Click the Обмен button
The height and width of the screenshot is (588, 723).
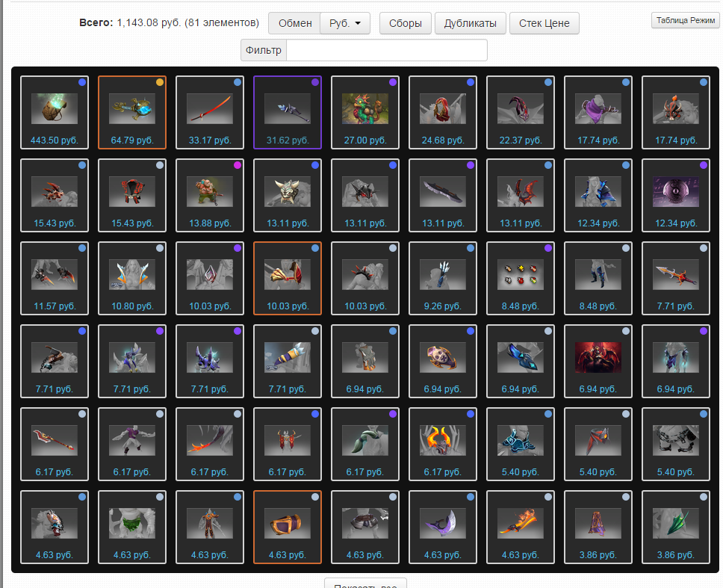294,23
